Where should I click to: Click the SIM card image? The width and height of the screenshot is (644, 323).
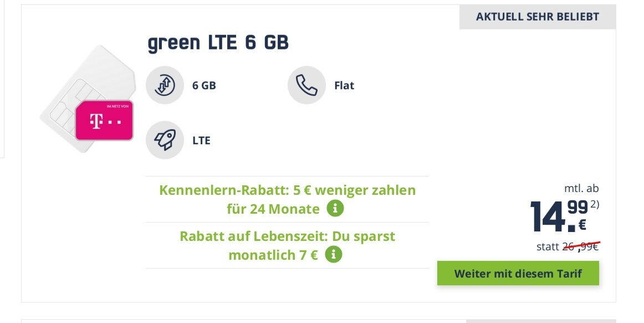(x=88, y=99)
